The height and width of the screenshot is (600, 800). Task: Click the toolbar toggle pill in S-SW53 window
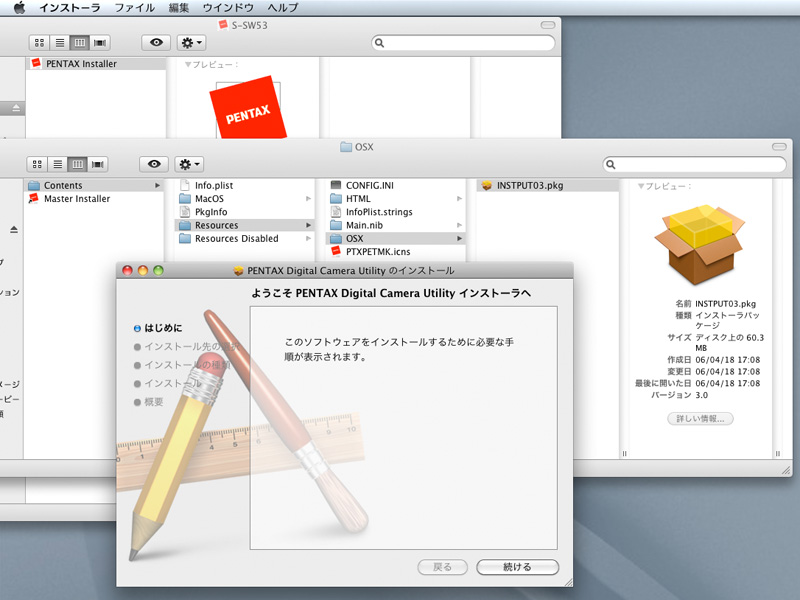pos(547,25)
